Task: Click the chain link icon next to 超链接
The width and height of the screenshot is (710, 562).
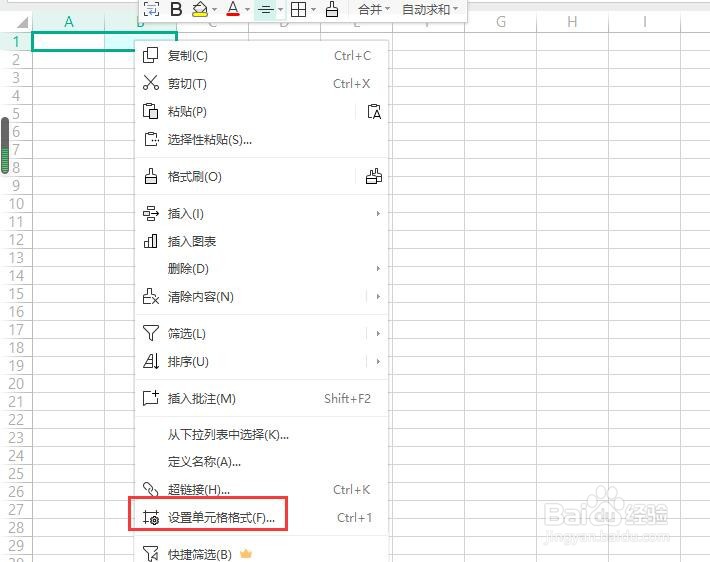Action: tap(151, 489)
